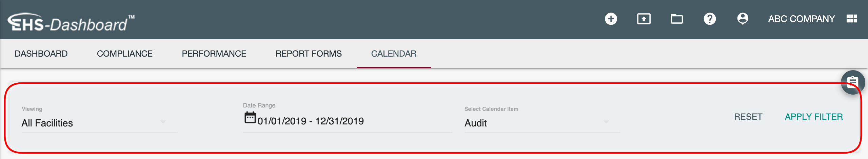Image resolution: width=868 pixels, height=159 pixels.
Task: Click the Apply Filter button
Action: point(813,117)
